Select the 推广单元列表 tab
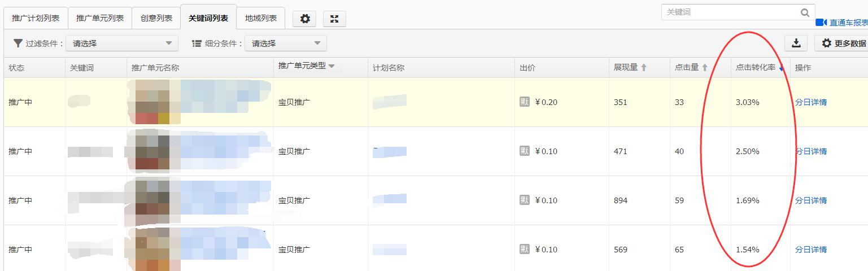This screenshot has width=868, height=271. pyautogui.click(x=100, y=18)
